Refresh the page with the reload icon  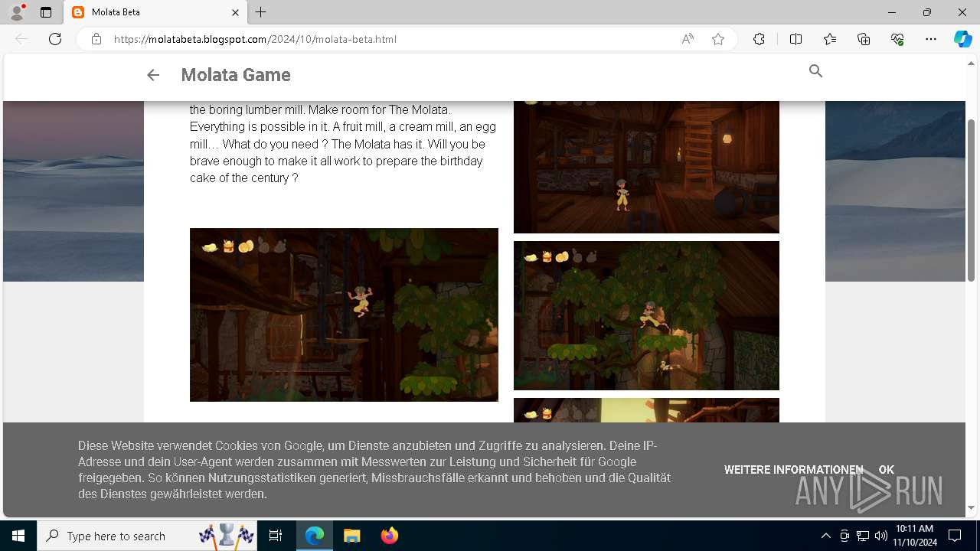55,39
